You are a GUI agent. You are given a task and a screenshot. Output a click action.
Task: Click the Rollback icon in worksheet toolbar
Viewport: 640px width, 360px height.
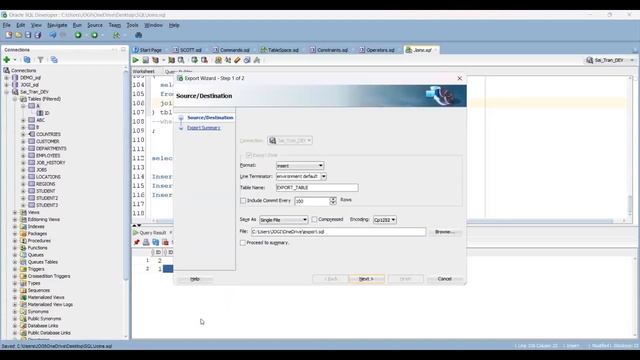(x=204, y=60)
